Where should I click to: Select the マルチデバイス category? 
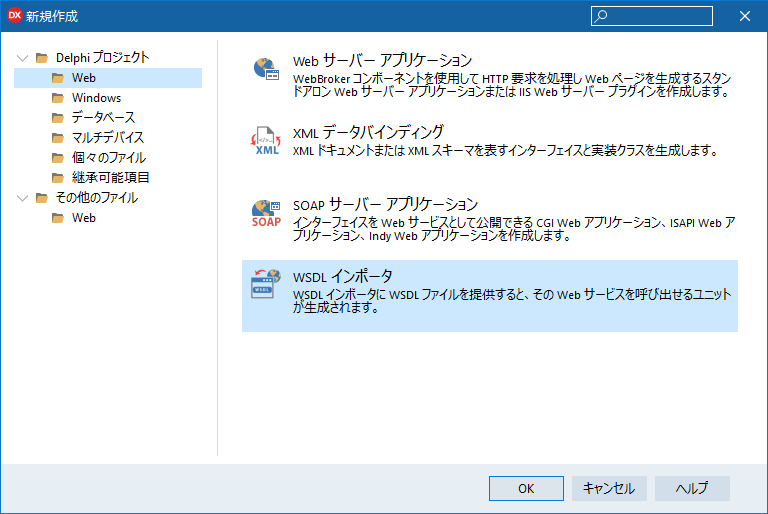(108, 138)
